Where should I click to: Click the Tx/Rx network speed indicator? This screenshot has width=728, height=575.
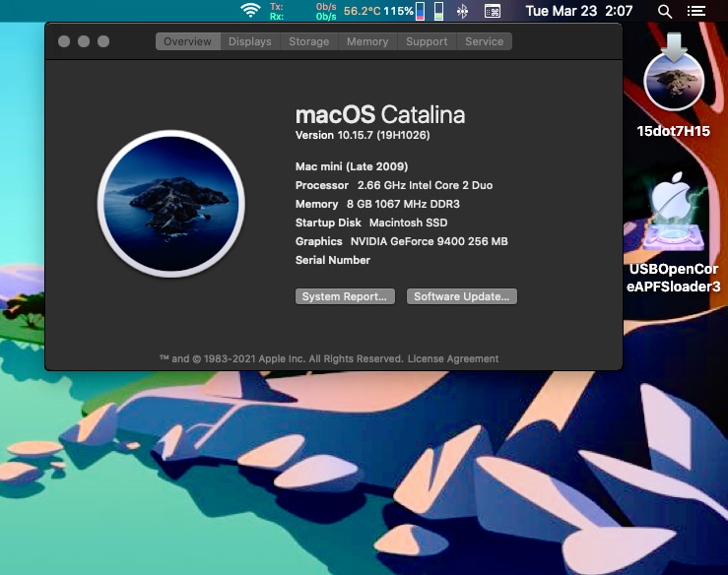click(302, 11)
